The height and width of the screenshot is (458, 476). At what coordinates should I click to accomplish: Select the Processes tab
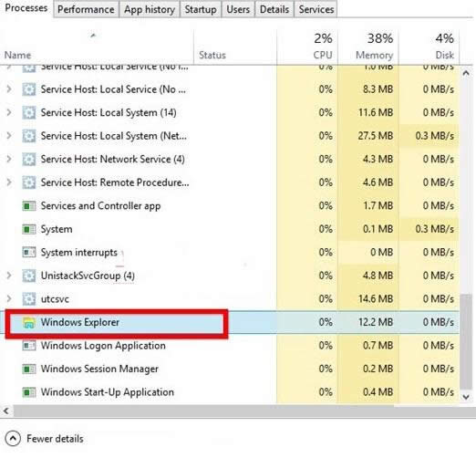(x=26, y=8)
